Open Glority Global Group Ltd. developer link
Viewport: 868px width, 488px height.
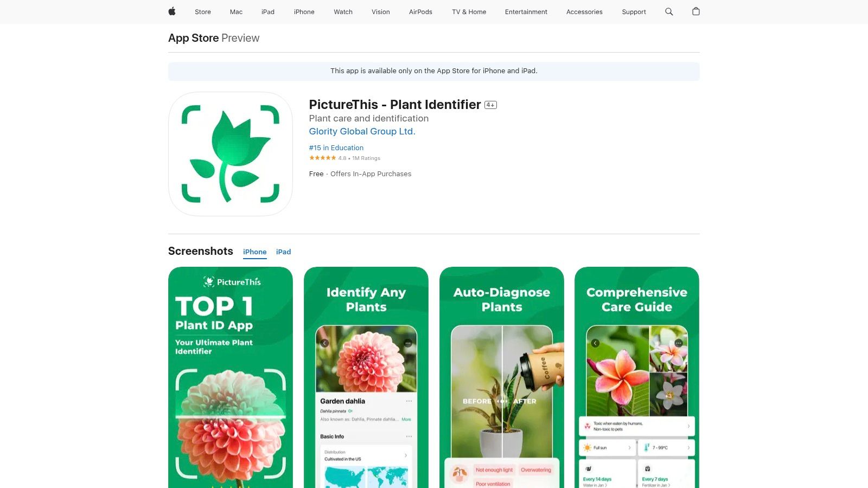tap(362, 131)
